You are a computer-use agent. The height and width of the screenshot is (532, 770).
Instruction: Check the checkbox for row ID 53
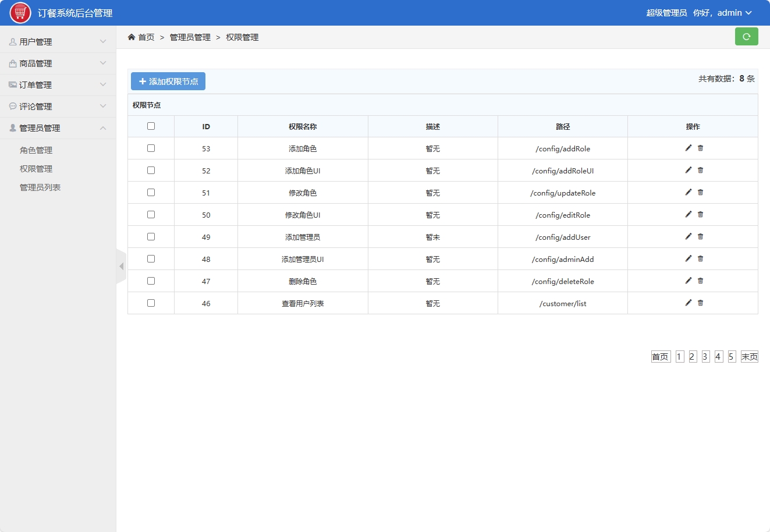coord(151,148)
